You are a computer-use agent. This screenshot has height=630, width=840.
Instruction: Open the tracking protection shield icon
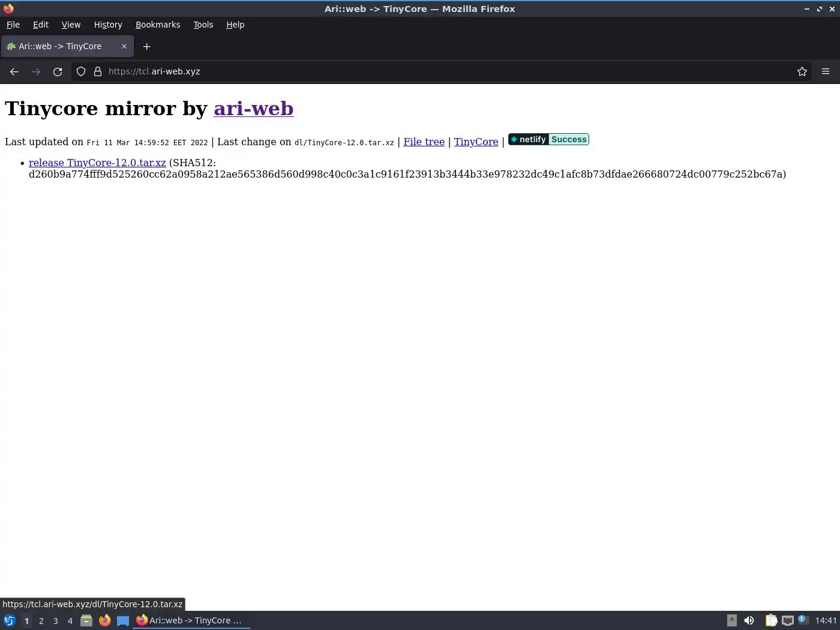(81, 71)
